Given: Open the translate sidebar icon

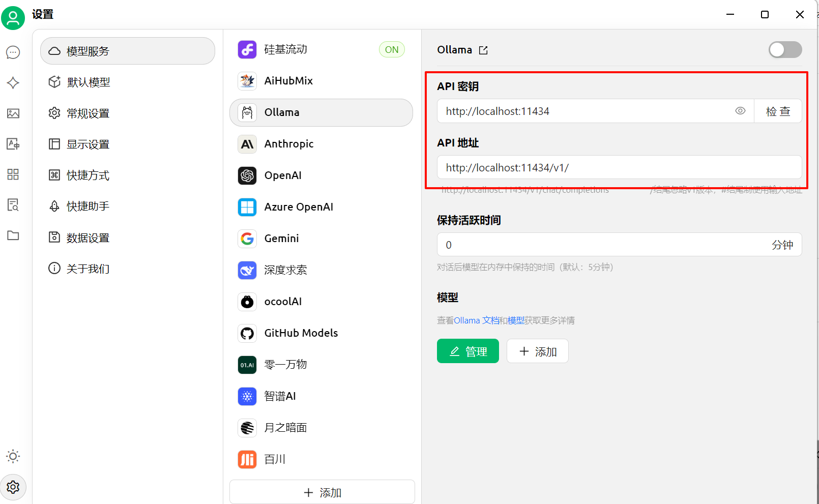Looking at the screenshot, I should (13, 144).
